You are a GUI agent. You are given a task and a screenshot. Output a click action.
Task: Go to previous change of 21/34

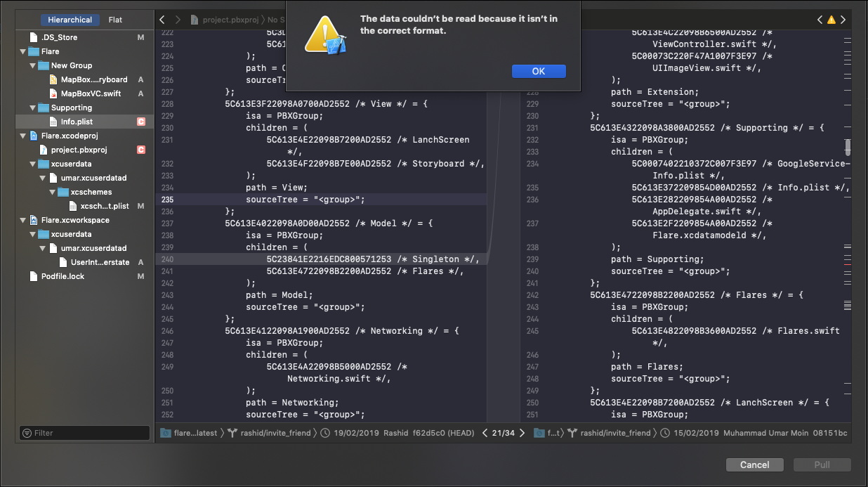click(485, 433)
